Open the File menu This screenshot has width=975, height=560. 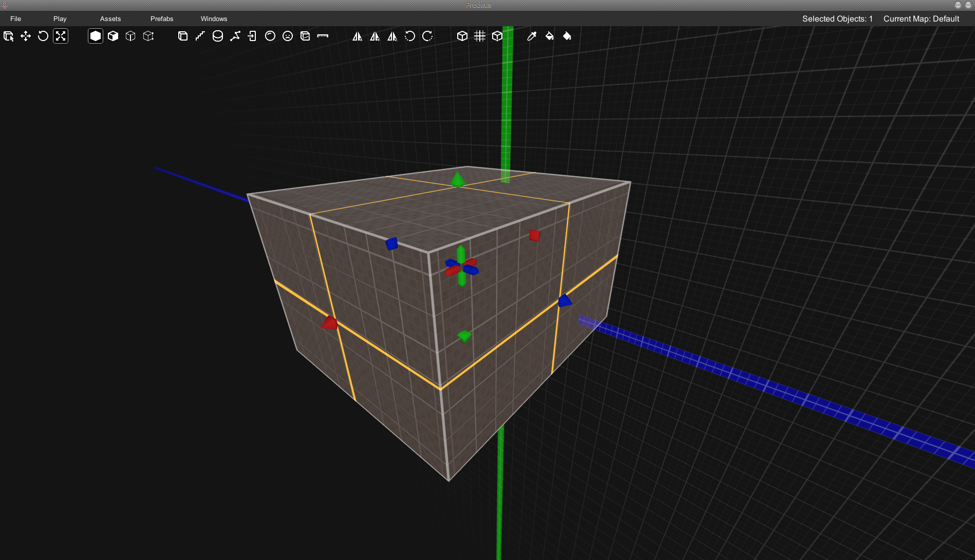pyautogui.click(x=16, y=19)
